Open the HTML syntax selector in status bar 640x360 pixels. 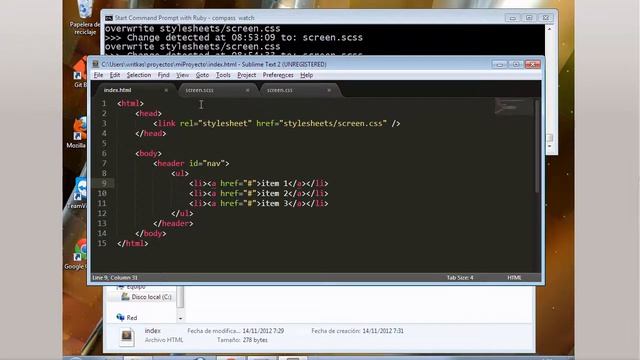(x=514, y=278)
